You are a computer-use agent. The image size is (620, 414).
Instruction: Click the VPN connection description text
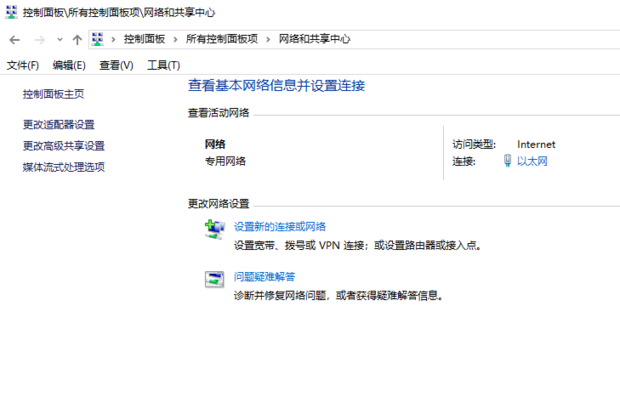(357, 246)
